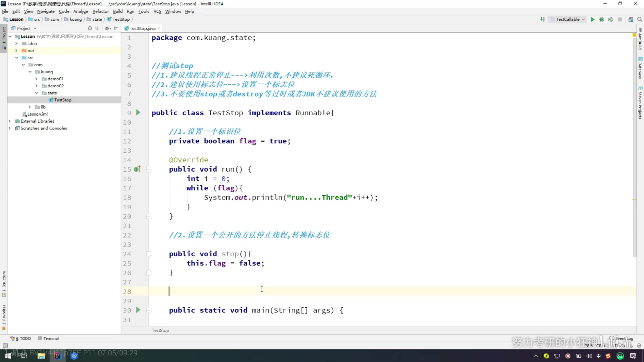Fold stop() method at line 24
This screenshot has width=644, height=362.
(149, 254)
